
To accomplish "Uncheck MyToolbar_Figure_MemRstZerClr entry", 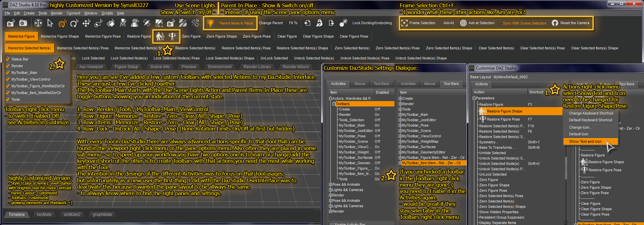I will click(8, 86).
